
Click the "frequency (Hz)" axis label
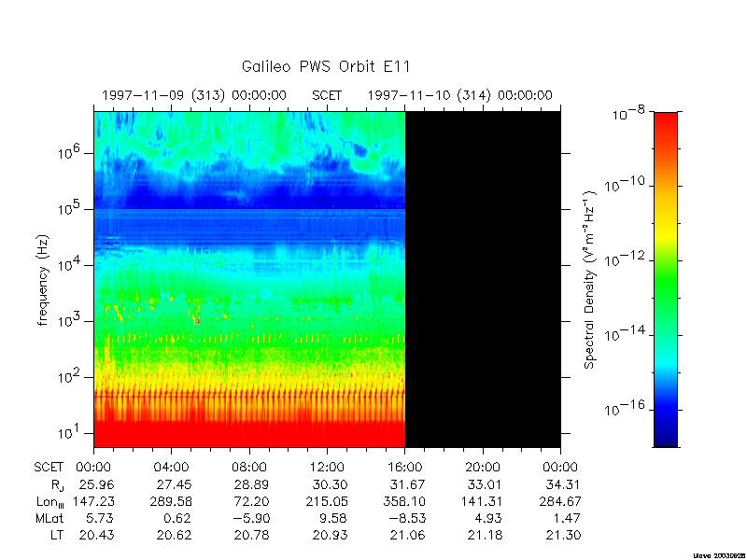click(x=43, y=280)
